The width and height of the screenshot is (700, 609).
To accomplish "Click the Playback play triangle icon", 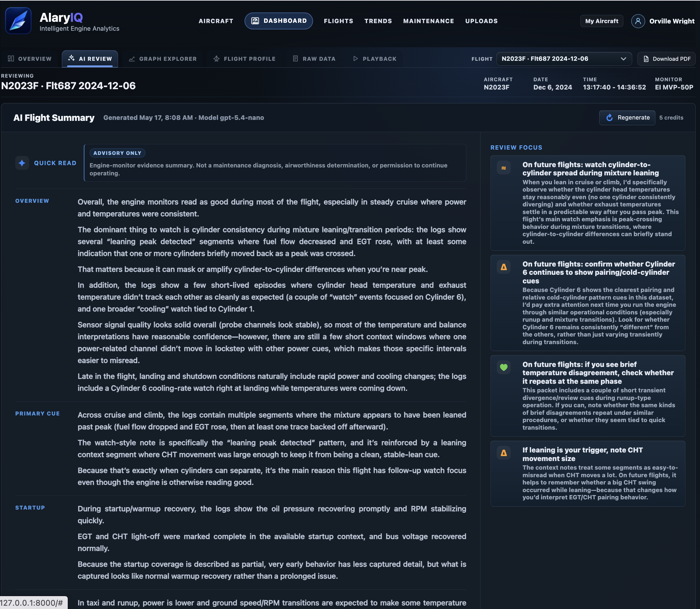I will [x=355, y=58].
